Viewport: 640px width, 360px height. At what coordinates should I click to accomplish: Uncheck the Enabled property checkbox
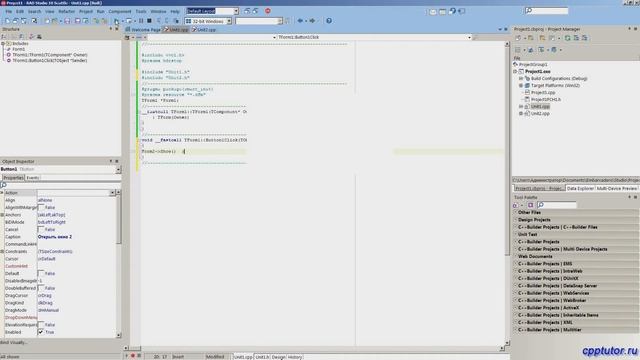tap(41, 332)
